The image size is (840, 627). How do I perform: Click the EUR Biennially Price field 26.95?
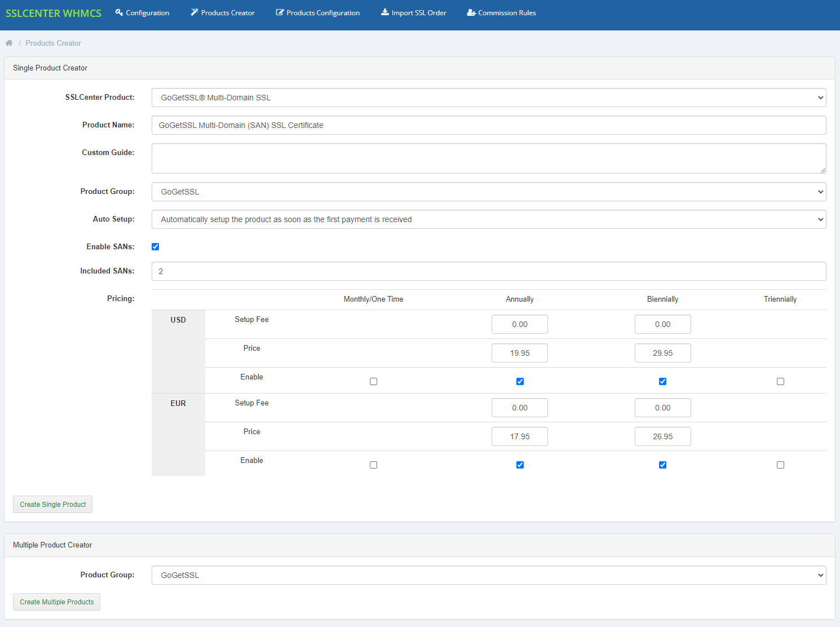[x=663, y=436]
